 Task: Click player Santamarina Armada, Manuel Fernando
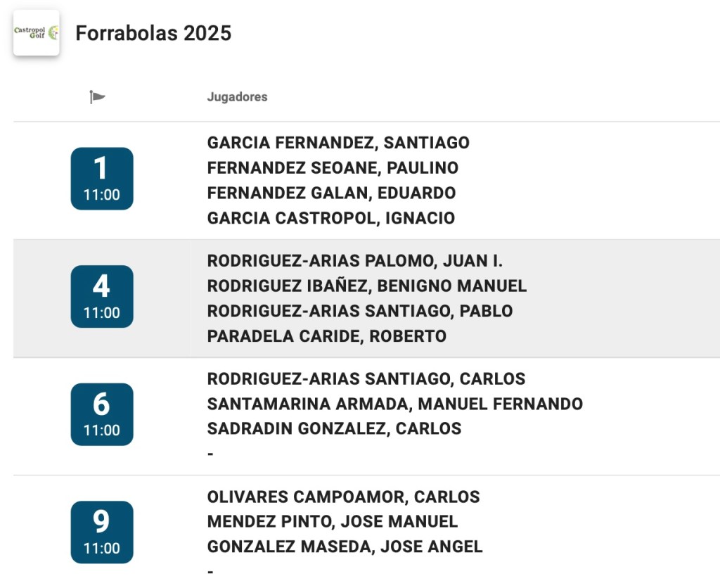395,404
